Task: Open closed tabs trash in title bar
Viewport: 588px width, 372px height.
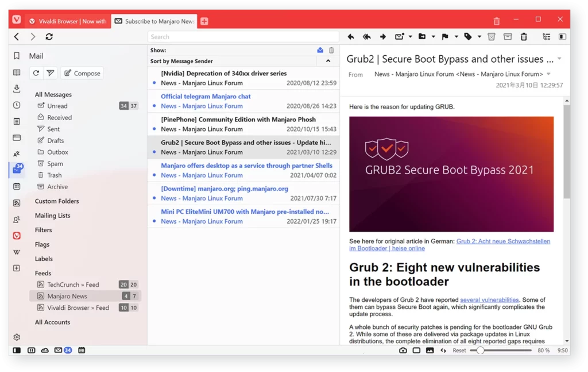Action: click(x=497, y=21)
